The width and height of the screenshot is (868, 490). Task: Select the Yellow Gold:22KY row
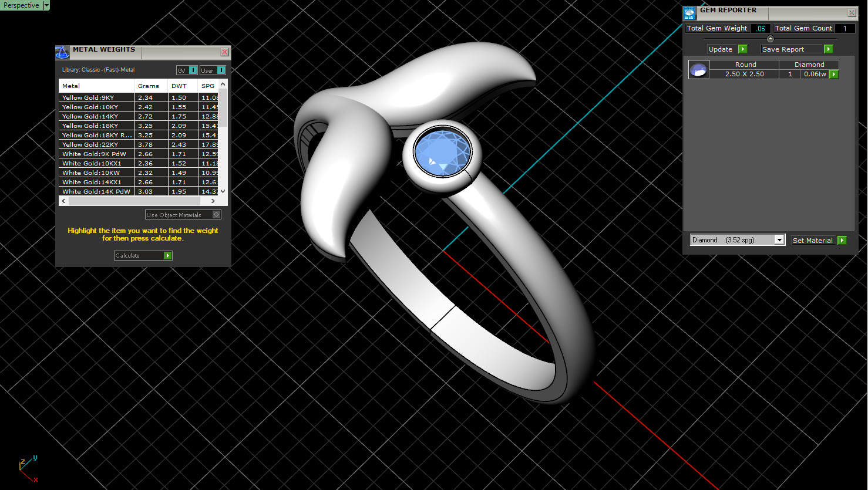(x=138, y=145)
